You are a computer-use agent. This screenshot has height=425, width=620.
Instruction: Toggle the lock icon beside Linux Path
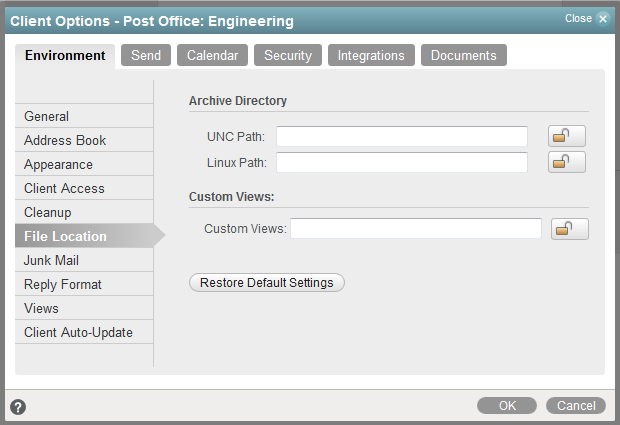click(567, 163)
